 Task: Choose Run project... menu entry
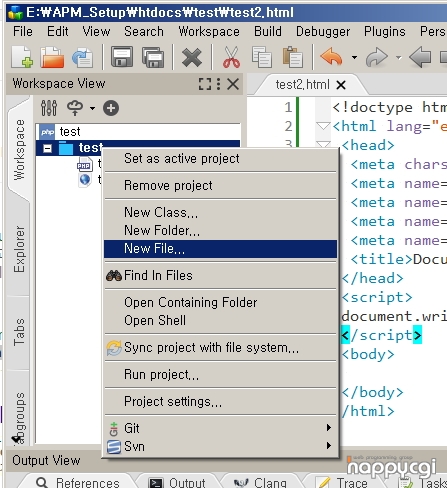point(220,374)
